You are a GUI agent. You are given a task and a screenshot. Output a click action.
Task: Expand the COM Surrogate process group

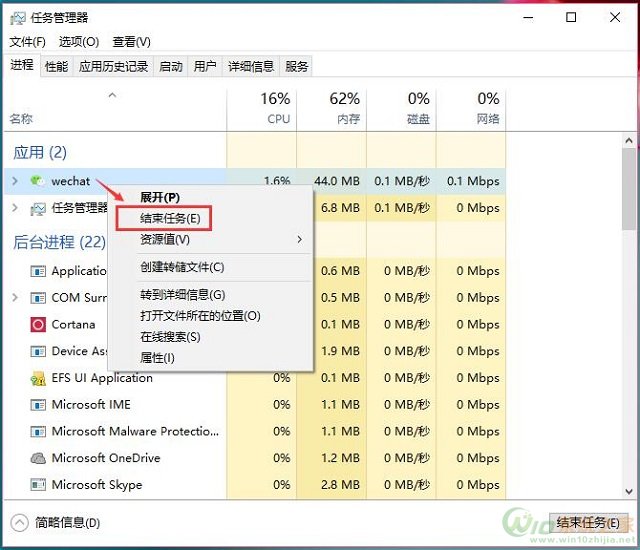click(15, 297)
